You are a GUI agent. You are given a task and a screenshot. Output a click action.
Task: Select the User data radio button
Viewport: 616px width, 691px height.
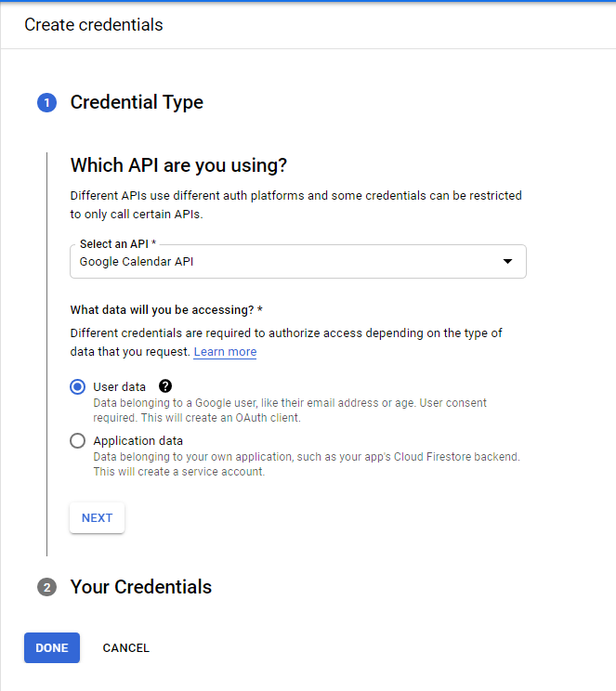click(78, 387)
